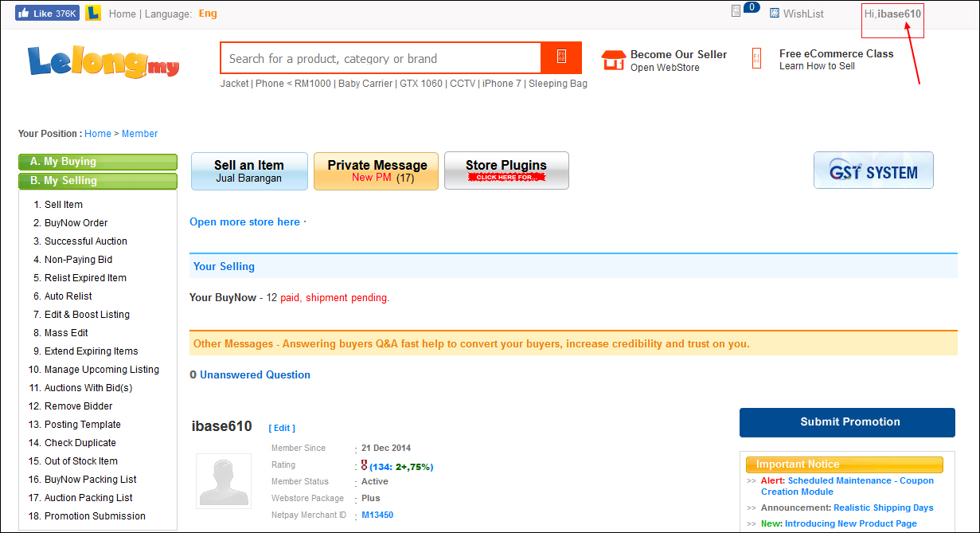
Task: Open Promotion Submission menu item
Action: click(x=95, y=516)
